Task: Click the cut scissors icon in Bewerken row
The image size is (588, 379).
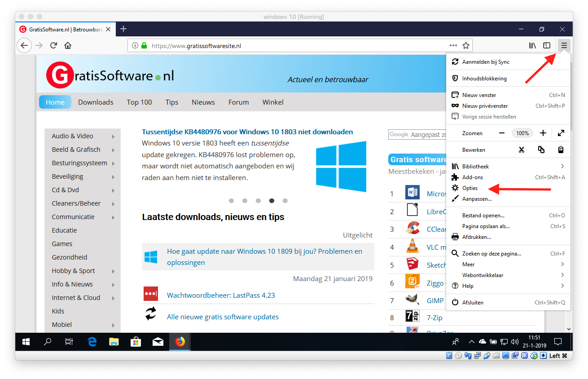Action: 521,150
